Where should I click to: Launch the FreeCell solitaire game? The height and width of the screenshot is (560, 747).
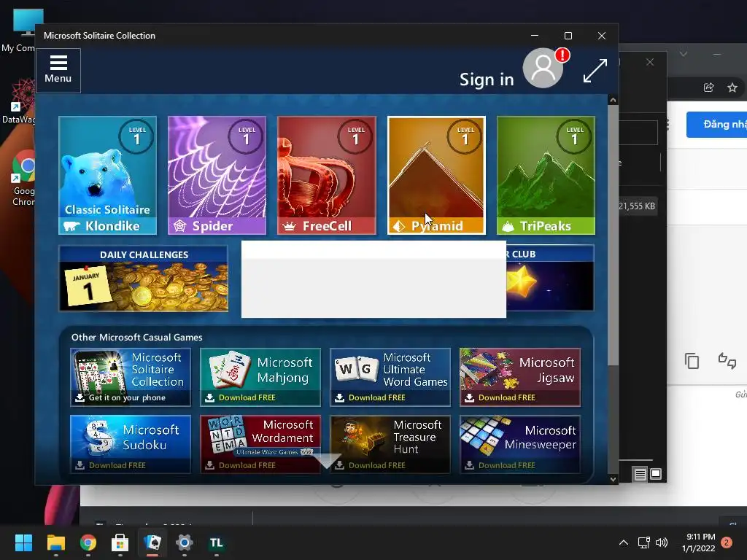326,175
